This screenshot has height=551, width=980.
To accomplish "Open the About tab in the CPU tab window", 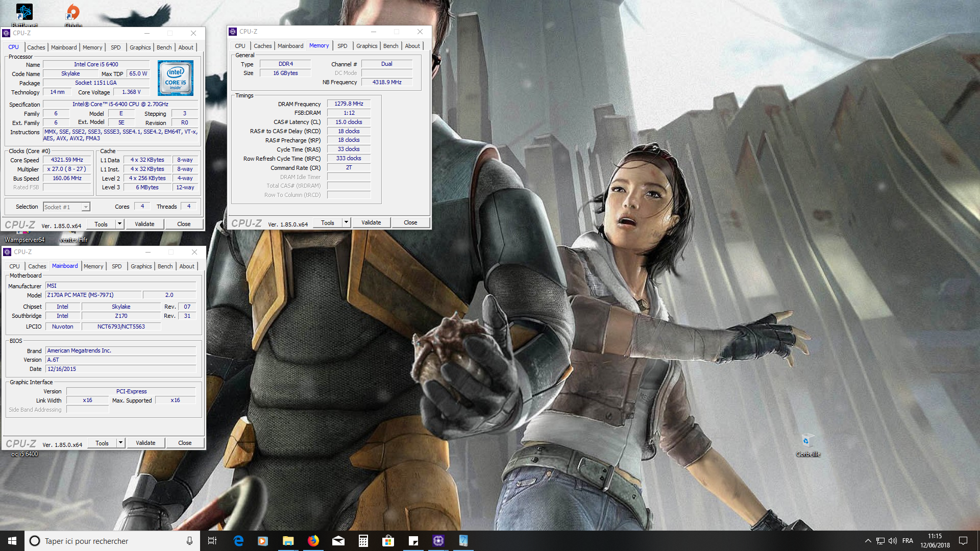I will pos(186,47).
